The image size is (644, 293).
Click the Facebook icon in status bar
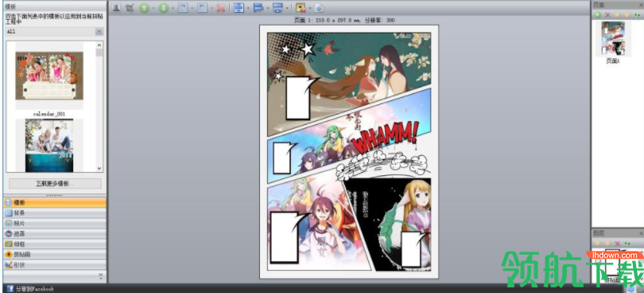[x=10, y=289]
